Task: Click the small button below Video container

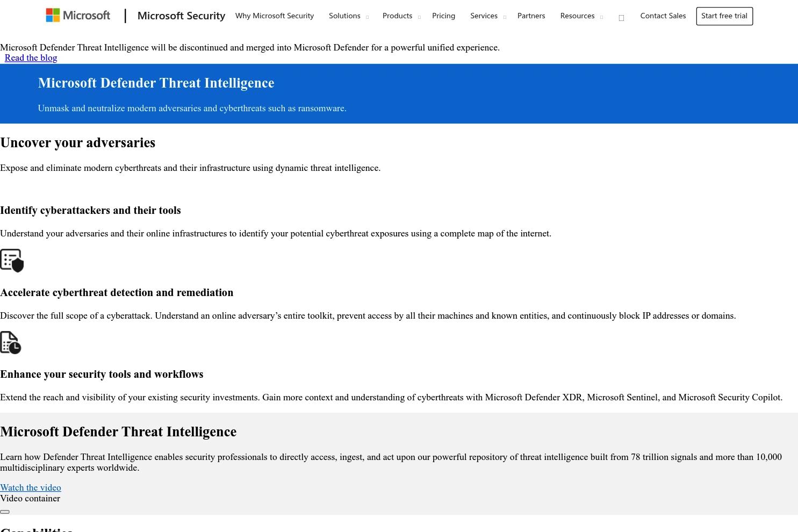Action: 5,512
